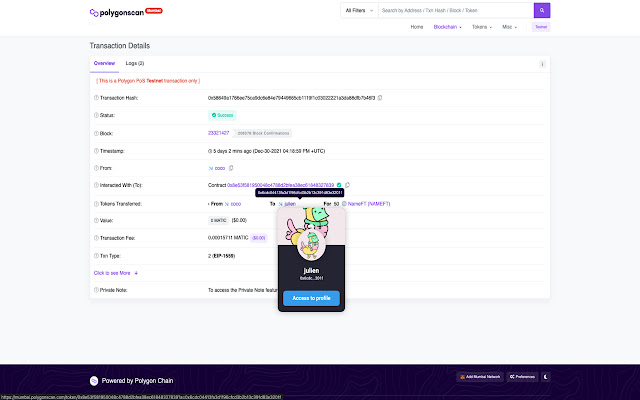Image resolution: width=640 pixels, height=400 pixels.
Task: Open coco link in Tokens Transferred row
Action: (236, 204)
